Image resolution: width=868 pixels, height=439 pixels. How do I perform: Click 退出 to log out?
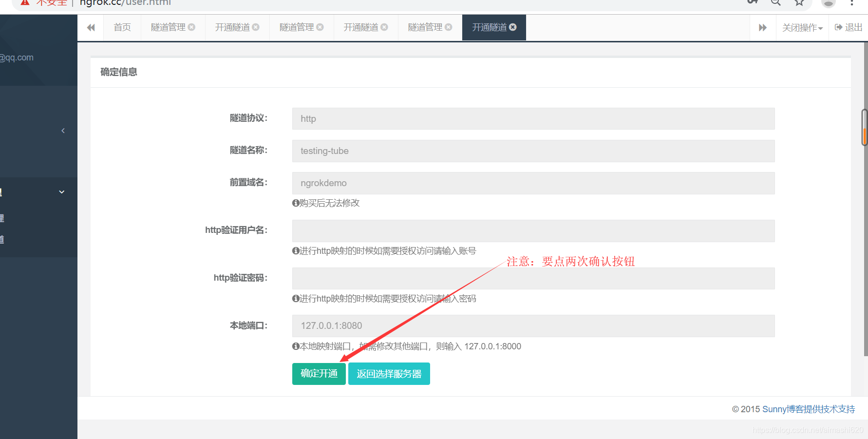(x=849, y=27)
